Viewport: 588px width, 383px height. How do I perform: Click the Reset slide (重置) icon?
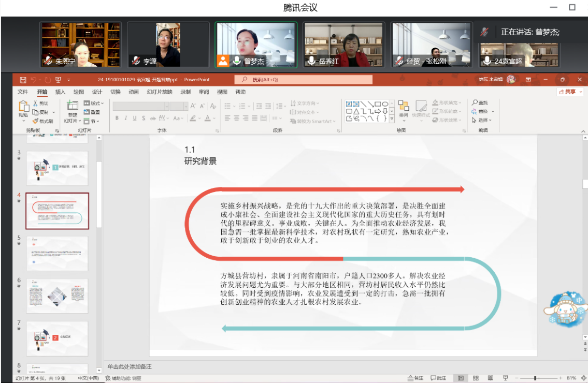[92, 112]
